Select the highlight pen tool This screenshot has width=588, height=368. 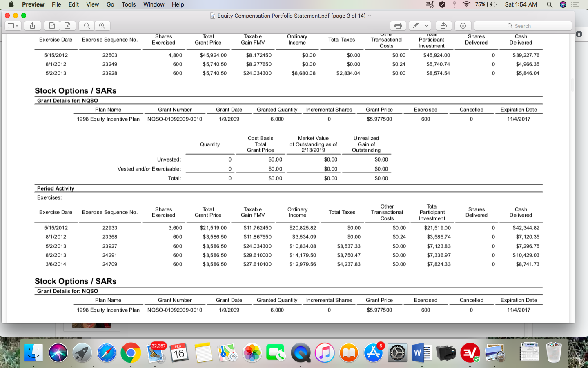(x=416, y=26)
